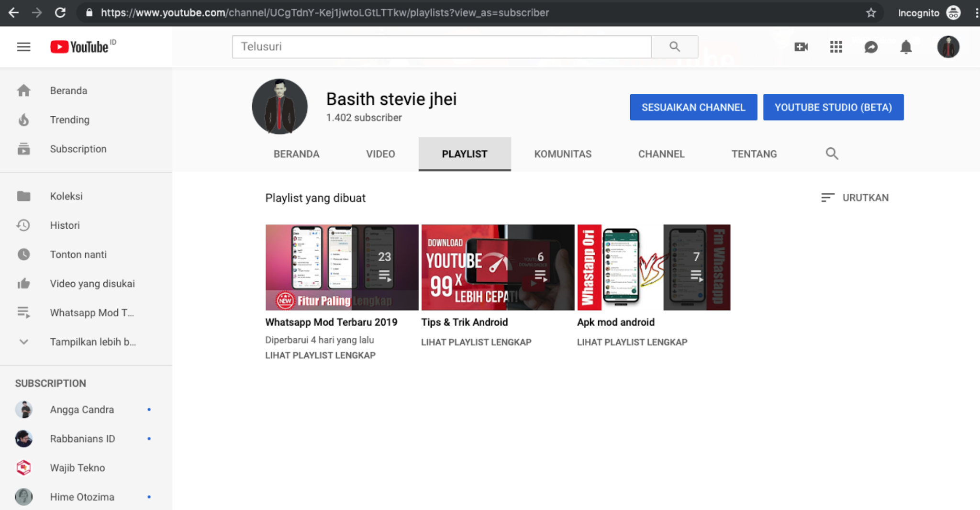Viewport: 980px width, 510px height.
Task: Click the browser address bar URL
Action: pos(324,13)
